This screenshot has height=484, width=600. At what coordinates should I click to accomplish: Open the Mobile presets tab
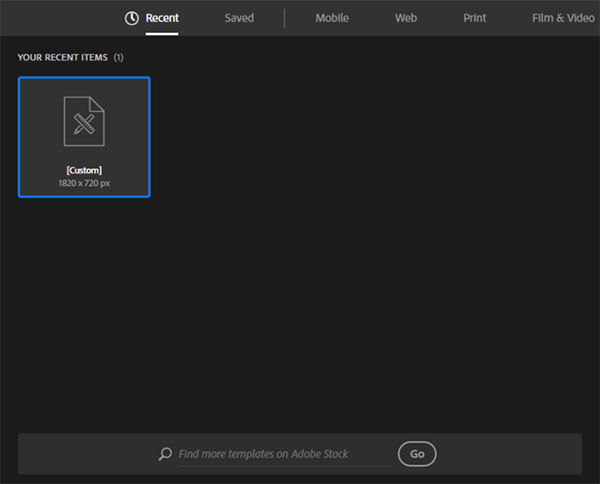point(332,18)
